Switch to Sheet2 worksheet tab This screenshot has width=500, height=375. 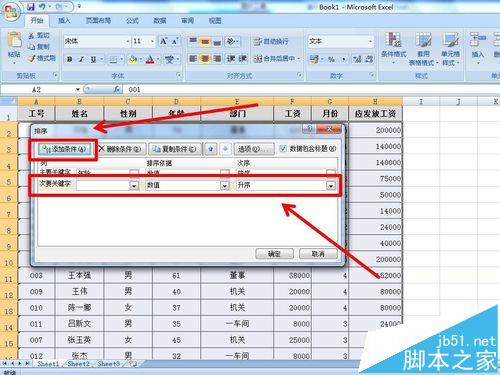tap(78, 364)
